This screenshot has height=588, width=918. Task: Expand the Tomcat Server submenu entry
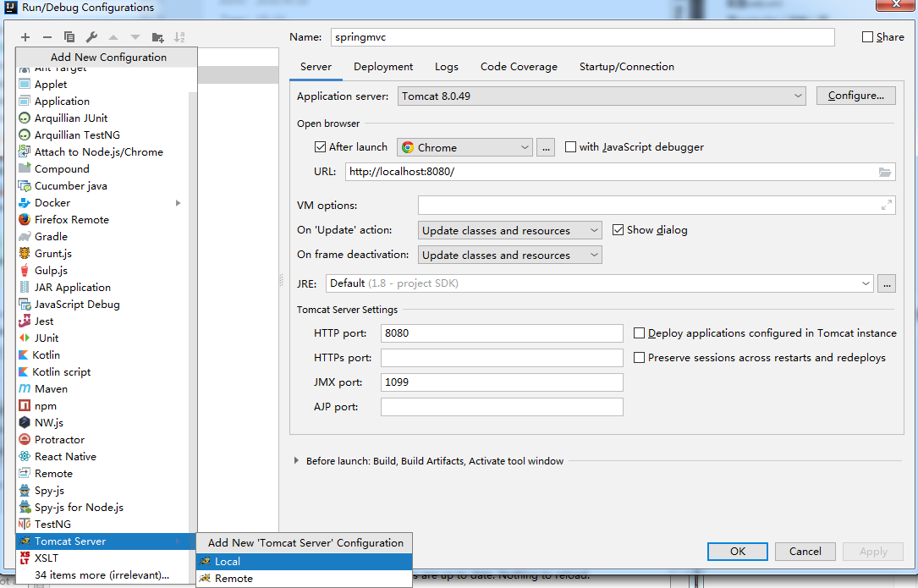106,541
